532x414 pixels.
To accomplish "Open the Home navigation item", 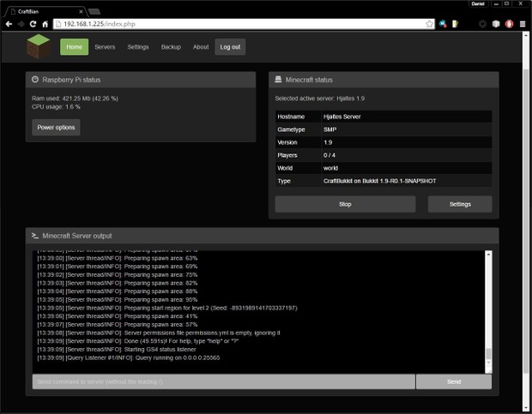I will (75, 47).
